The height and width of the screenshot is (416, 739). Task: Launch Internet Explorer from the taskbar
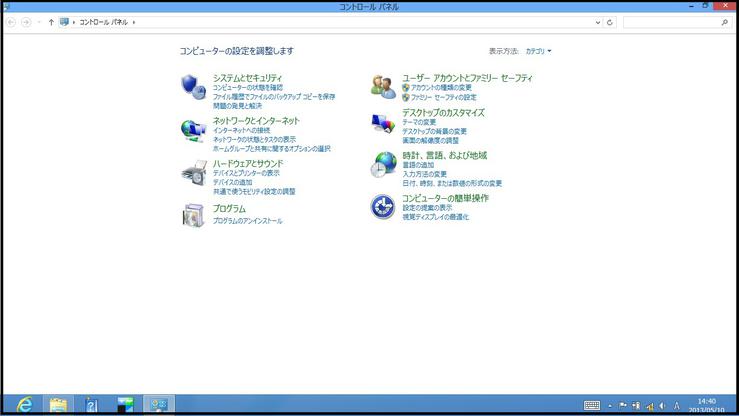pos(24,404)
